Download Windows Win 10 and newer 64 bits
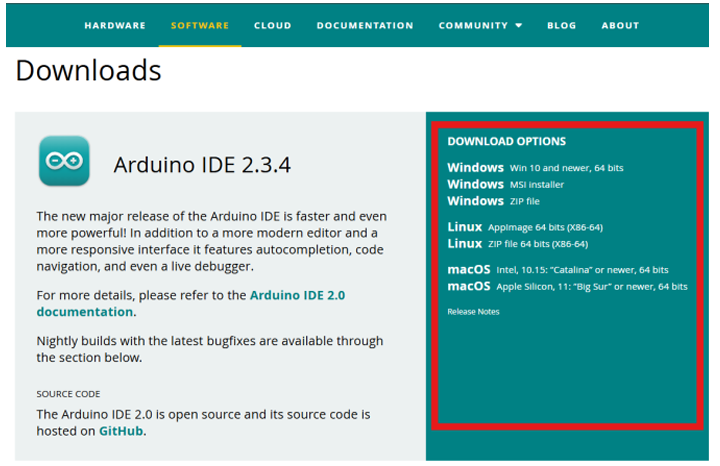720x466 pixels. tap(535, 168)
